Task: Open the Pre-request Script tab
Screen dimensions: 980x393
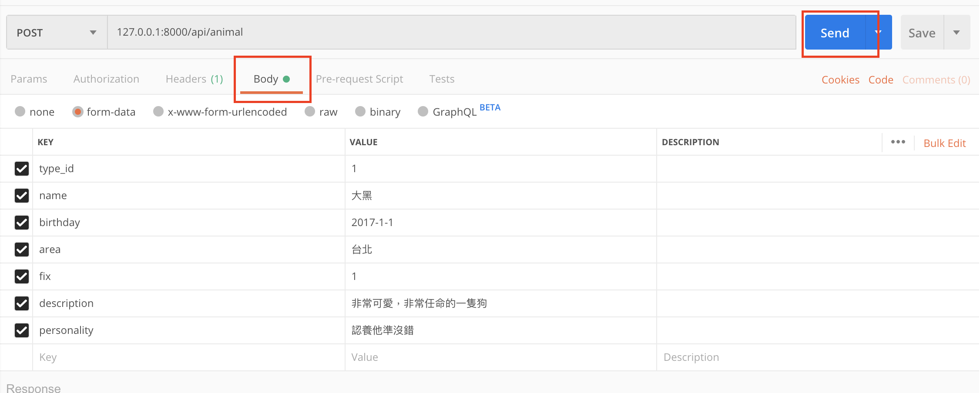Action: click(x=359, y=79)
